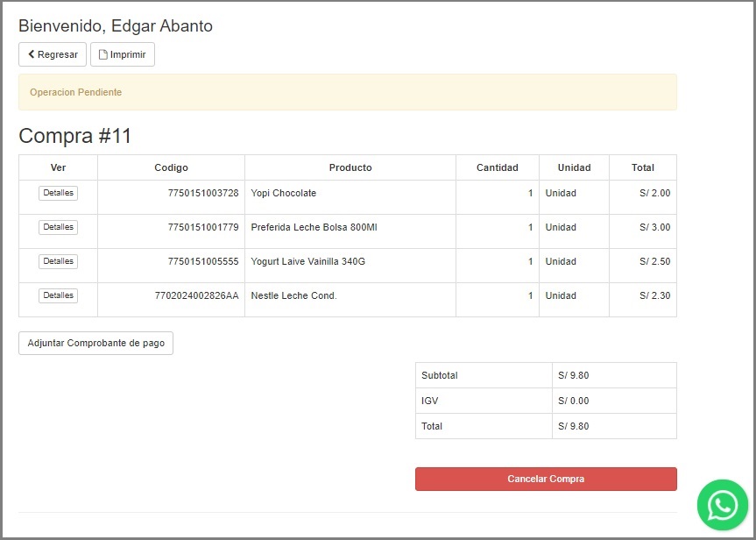Open Detalles for Preferida Leche Bolsa 800Ml
Screen dimensions: 756x540
tap(59, 227)
